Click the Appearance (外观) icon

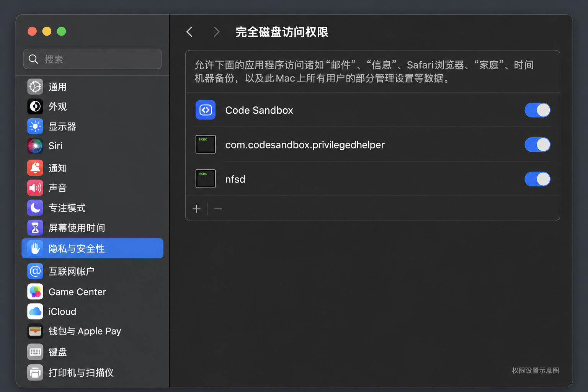35,106
